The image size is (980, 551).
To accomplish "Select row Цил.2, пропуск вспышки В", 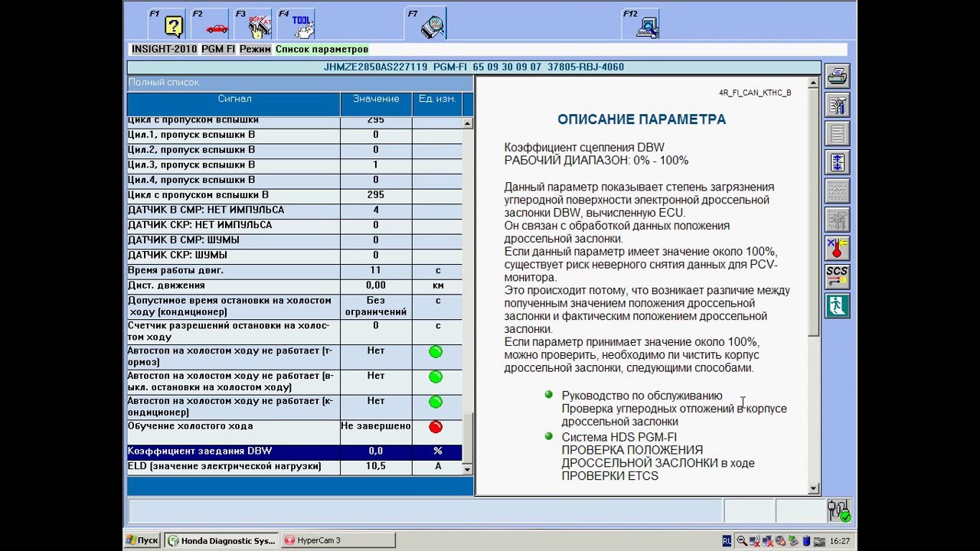I will click(x=295, y=150).
